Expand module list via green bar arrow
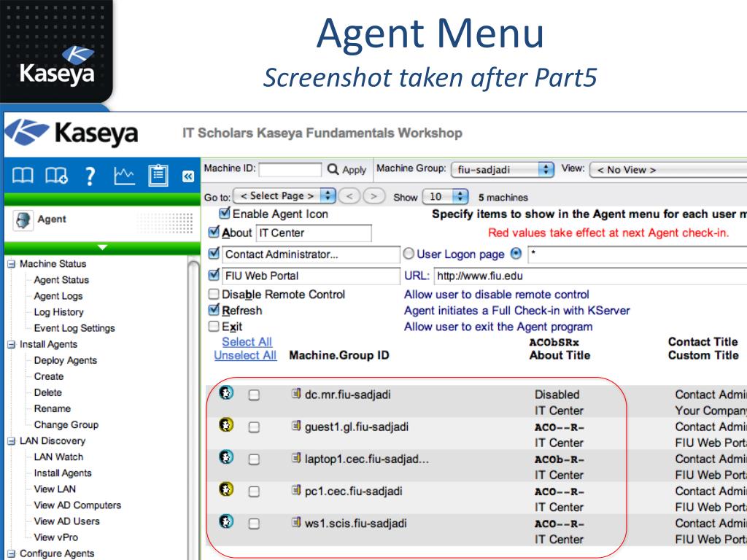This screenshot has height=560, width=747. tap(102, 248)
